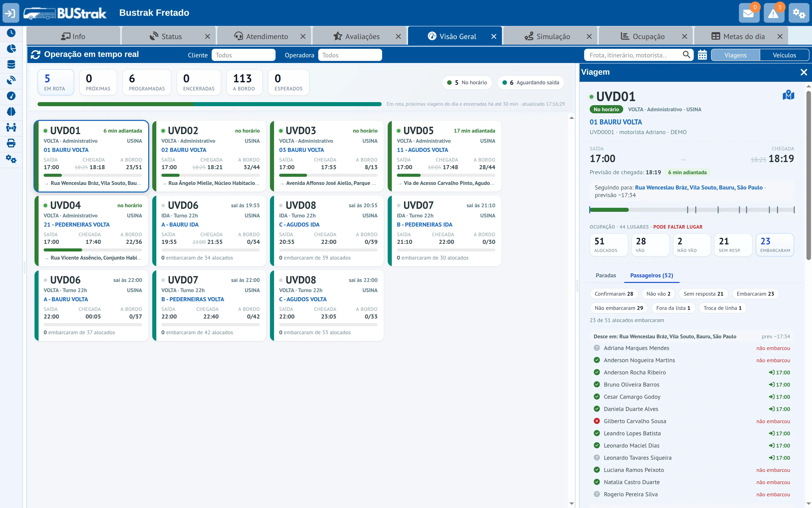Image resolution: width=812 pixels, height=508 pixels.
Task: Open the brain icon in sidebar
Action: click(x=11, y=112)
